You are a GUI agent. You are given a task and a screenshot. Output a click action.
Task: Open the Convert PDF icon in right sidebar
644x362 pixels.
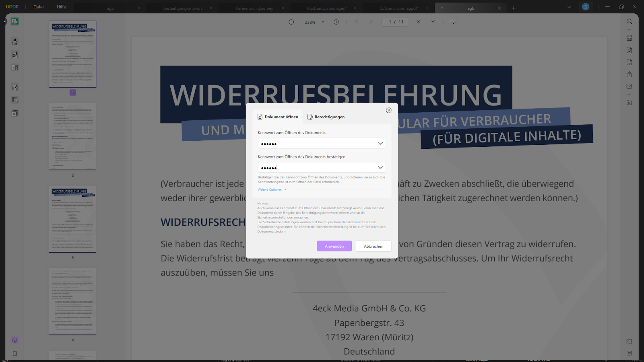click(630, 50)
